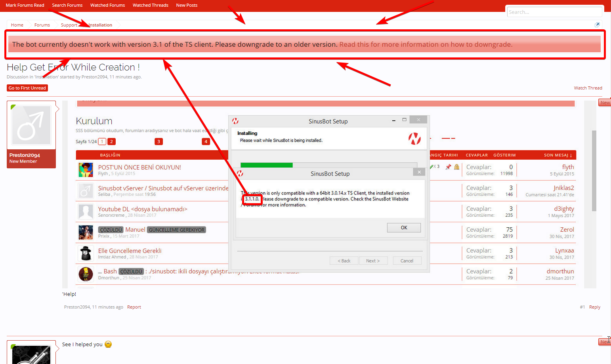Click the smiley emoji in second post
The height and width of the screenshot is (364, 611).
[108, 344]
